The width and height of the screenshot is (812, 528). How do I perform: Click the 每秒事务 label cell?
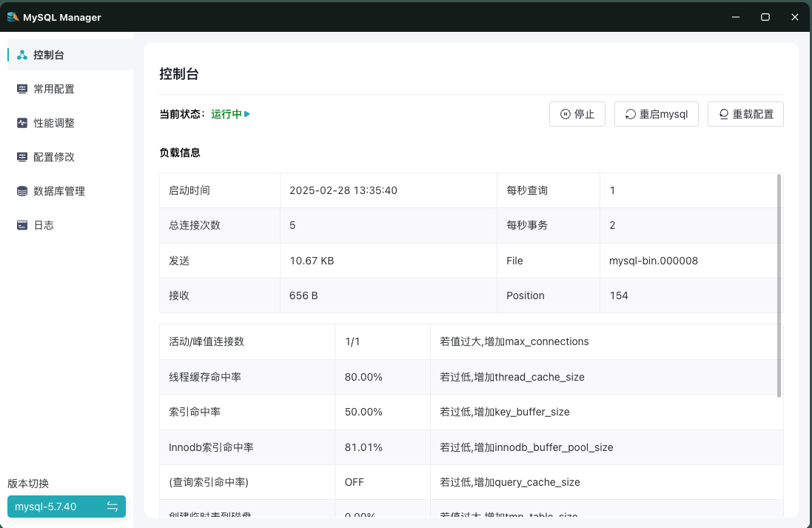point(548,225)
